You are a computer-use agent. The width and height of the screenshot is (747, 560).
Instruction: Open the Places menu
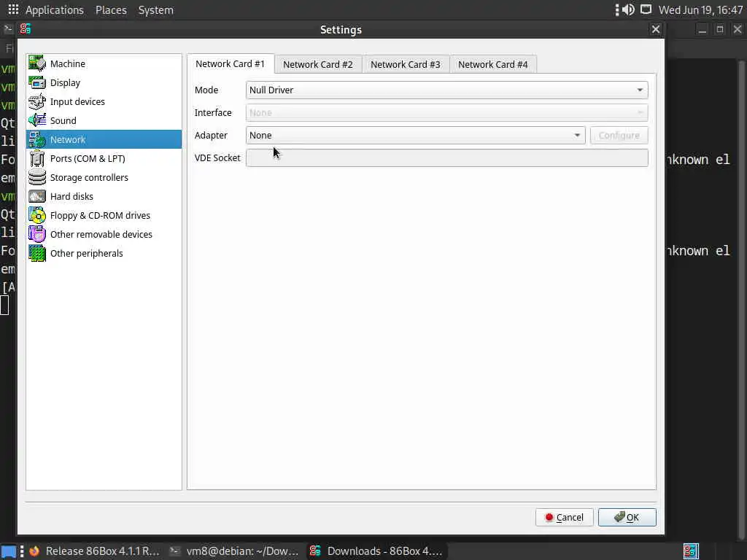(111, 10)
